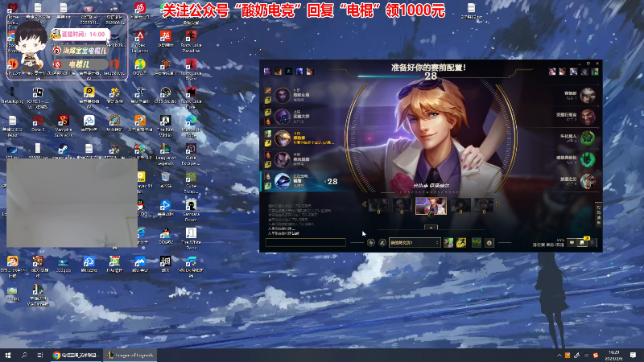Click the Sogou input method tray icon

click(x=596, y=356)
